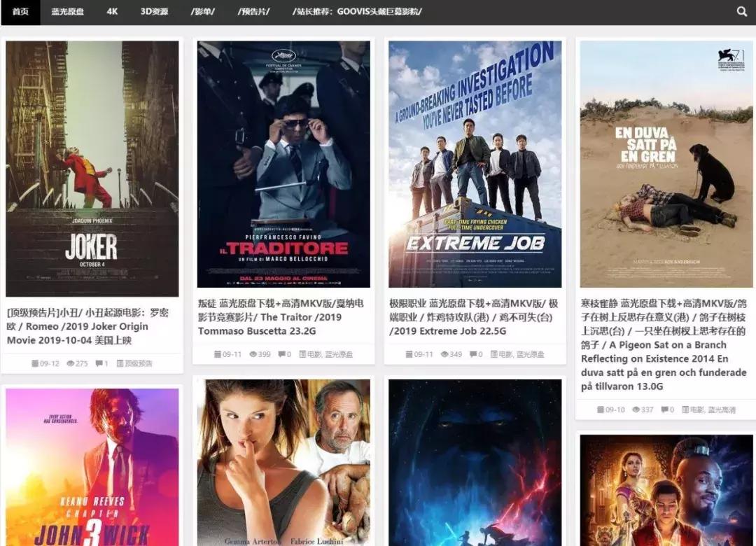Click the category icon before 电影, 蓝光高清
Viewport: 756px width, 546px height.
tap(685, 409)
